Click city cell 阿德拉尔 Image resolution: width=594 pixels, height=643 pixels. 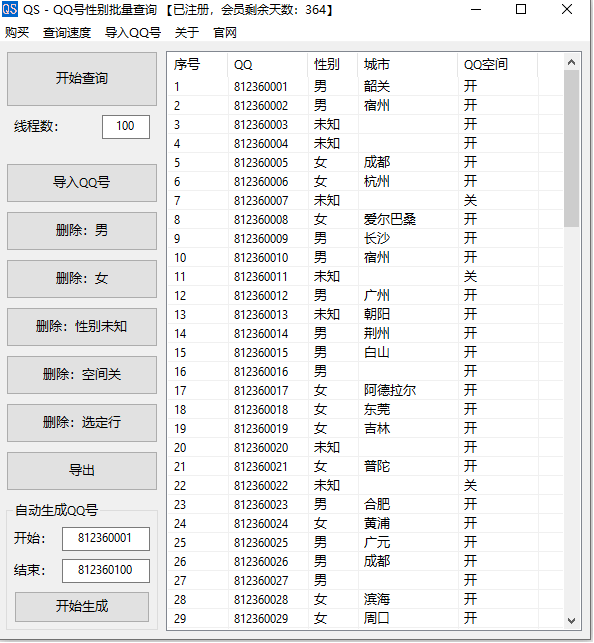(x=389, y=391)
